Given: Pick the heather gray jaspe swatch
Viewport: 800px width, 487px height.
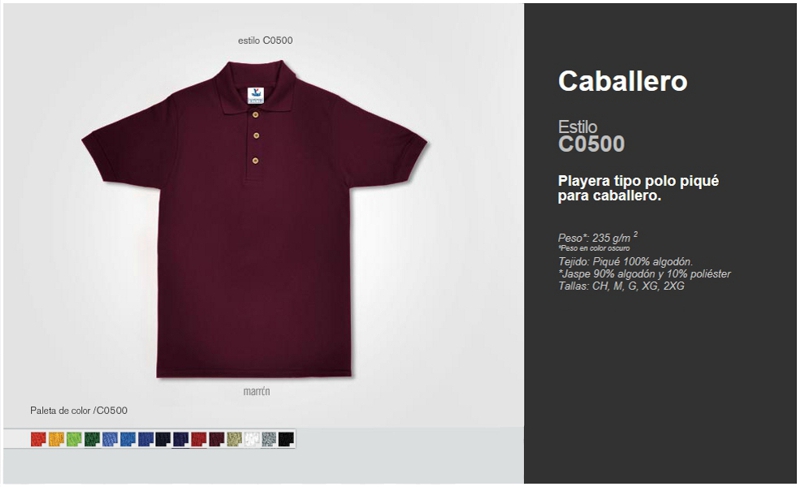Looking at the screenshot, I should (x=269, y=439).
